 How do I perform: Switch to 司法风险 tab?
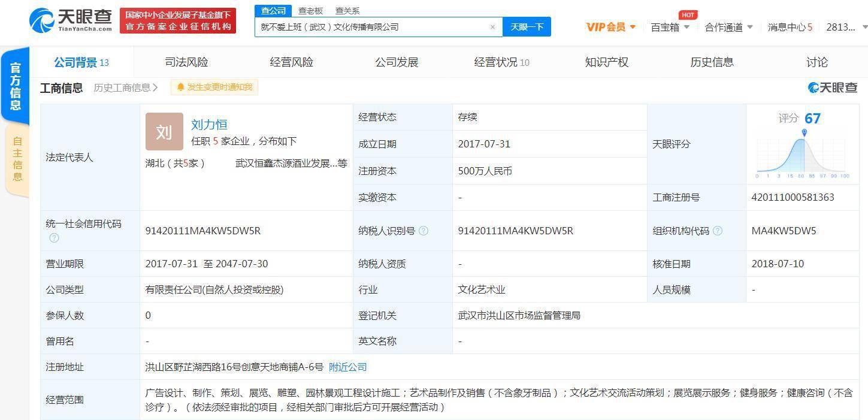[186, 62]
